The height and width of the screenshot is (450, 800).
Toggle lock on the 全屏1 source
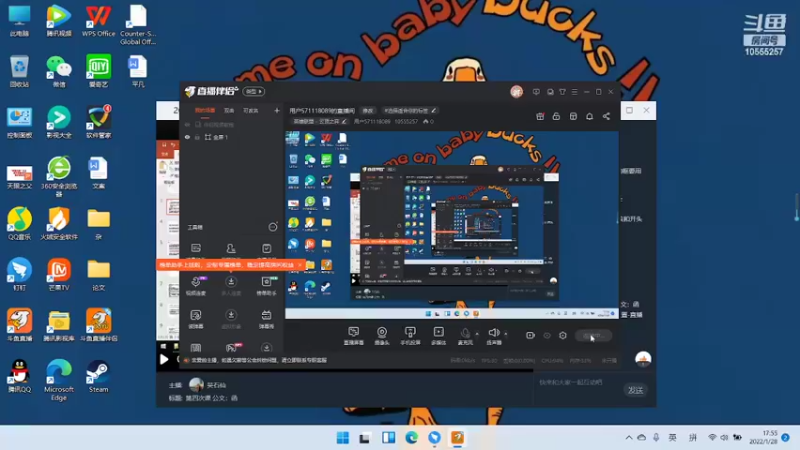pyautogui.click(x=197, y=137)
